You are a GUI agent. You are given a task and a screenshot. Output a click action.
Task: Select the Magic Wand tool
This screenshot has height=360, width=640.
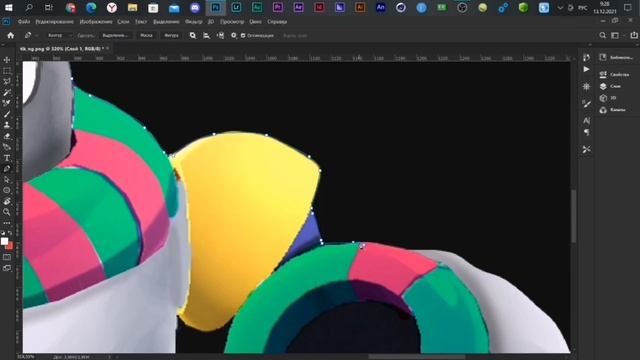7,92
